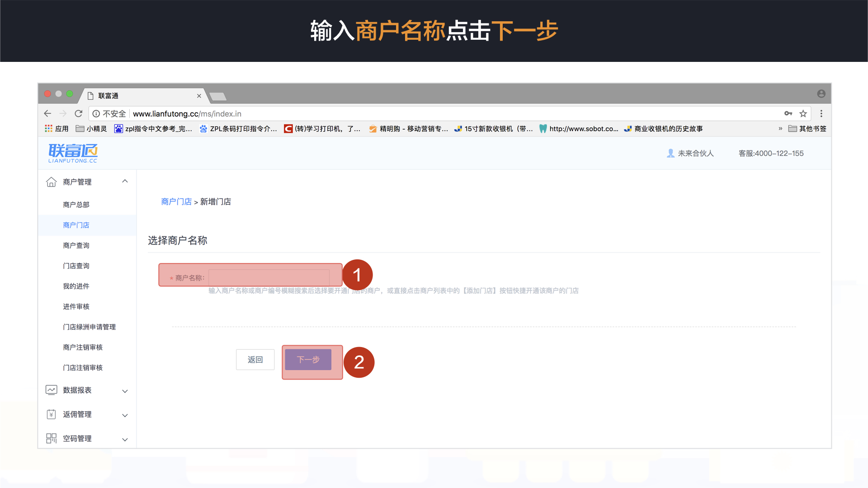This screenshot has width=868, height=488.
Task: Show more bookmarks with chevron
Action: [780, 129]
